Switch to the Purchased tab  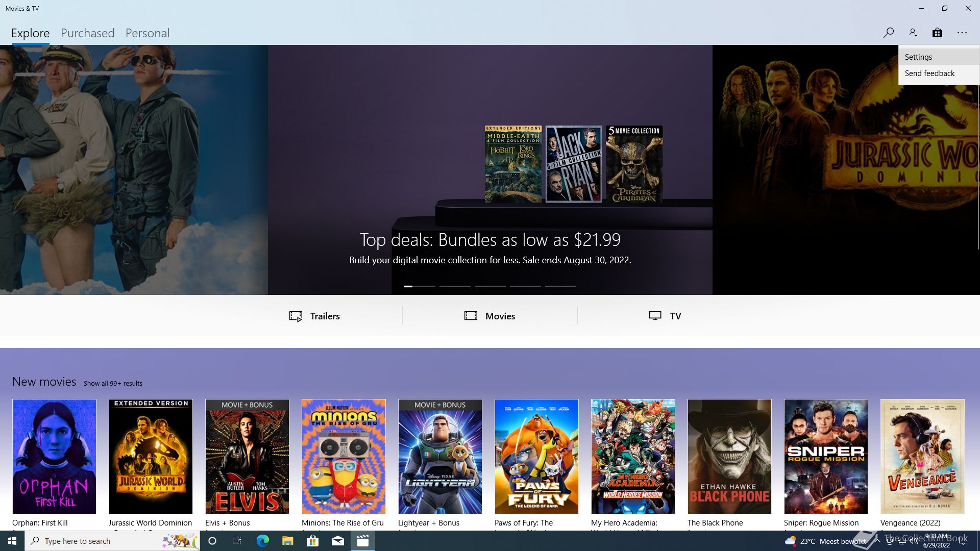[88, 33]
